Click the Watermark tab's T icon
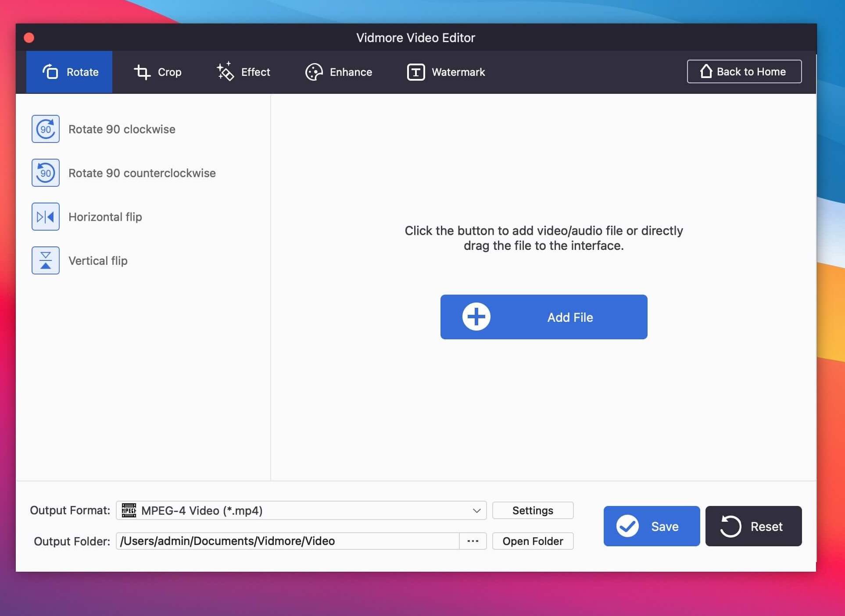845x616 pixels. [x=416, y=72]
